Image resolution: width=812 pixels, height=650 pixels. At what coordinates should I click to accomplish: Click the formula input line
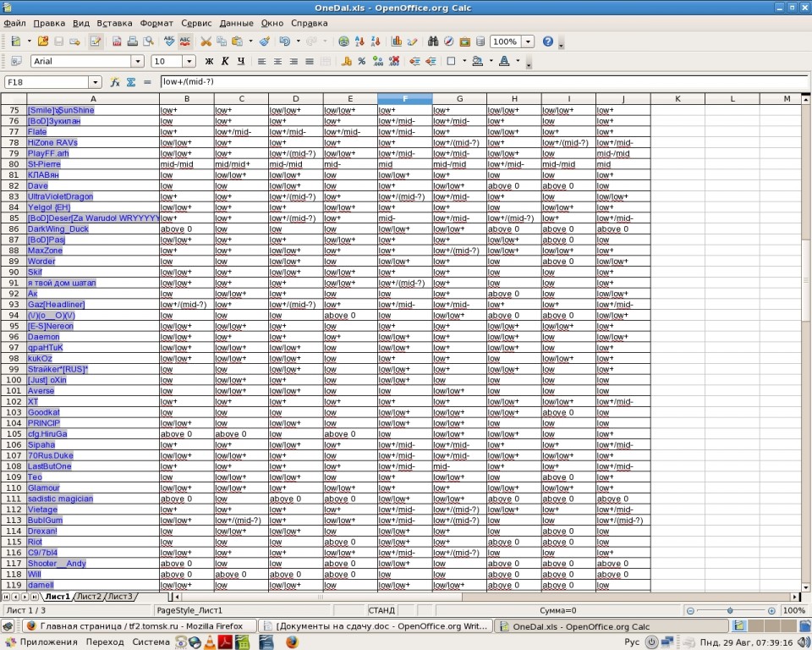click(485, 82)
